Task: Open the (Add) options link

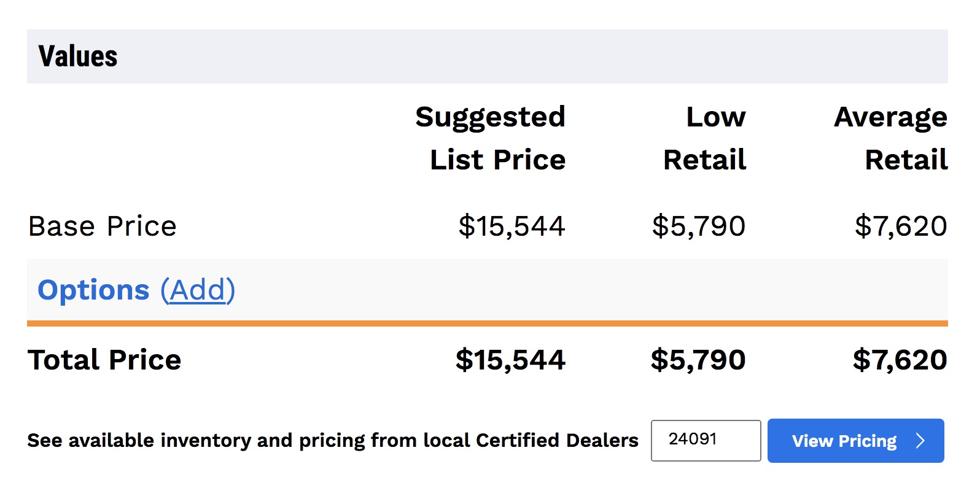Action: 198,290
